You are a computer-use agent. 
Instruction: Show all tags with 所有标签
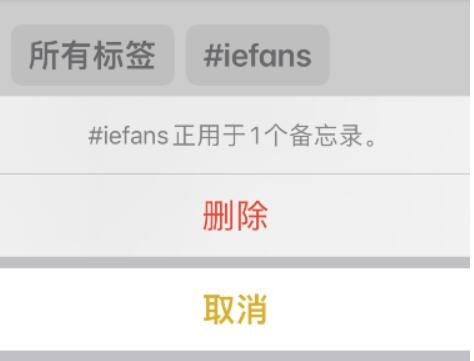(x=92, y=55)
